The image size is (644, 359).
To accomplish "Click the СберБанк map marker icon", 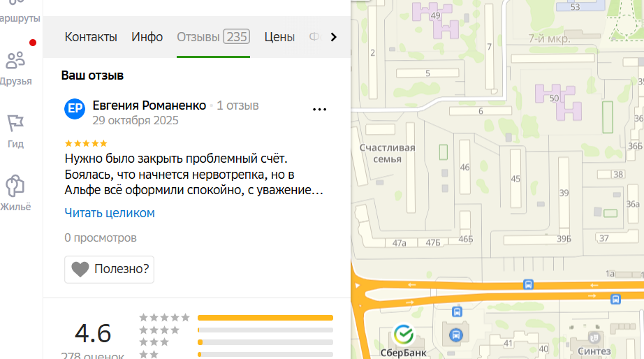I will (x=404, y=335).
